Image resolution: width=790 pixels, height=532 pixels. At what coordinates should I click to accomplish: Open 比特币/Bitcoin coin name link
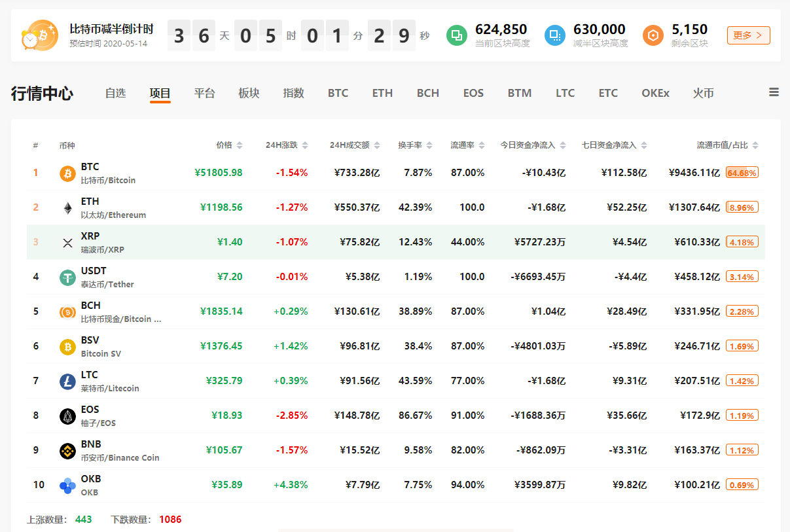108,180
